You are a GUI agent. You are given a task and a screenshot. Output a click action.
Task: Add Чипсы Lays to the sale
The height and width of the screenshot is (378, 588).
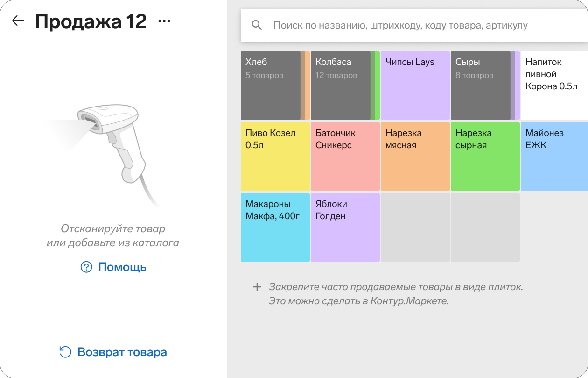415,86
